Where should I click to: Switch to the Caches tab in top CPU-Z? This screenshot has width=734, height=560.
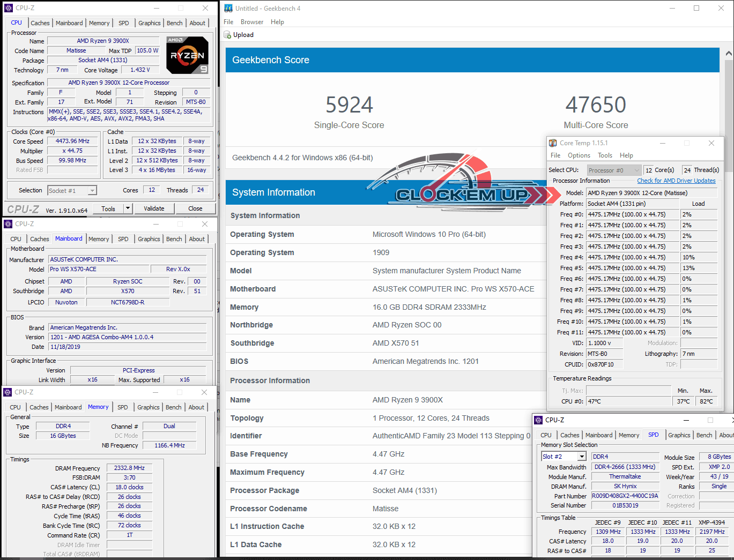(x=40, y=23)
